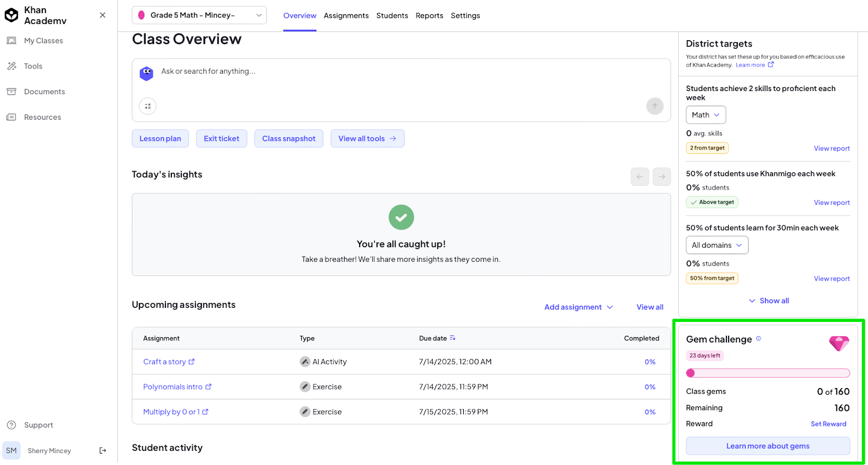Click the Assignment column header
This screenshot has height=465, width=868.
pos(161,338)
